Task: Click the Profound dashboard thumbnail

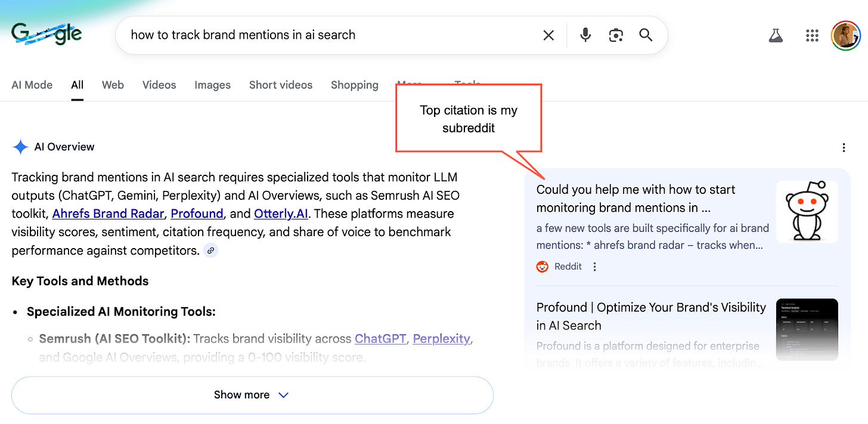Action: point(807,329)
